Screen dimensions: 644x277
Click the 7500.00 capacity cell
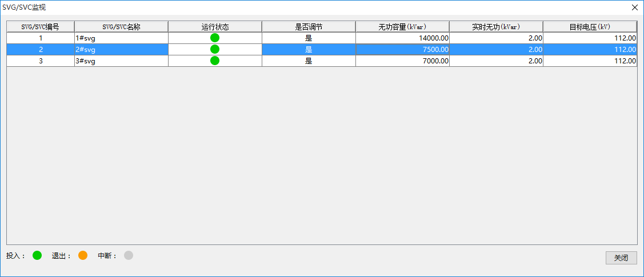click(402, 49)
